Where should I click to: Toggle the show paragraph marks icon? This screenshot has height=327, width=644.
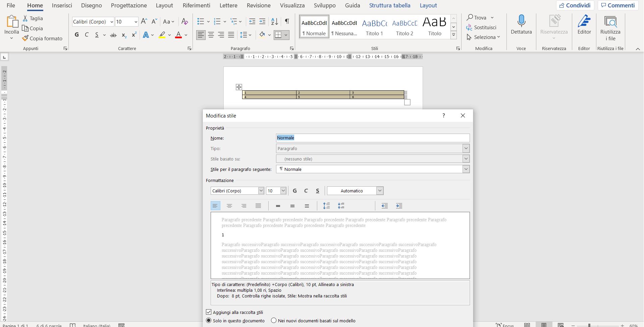click(287, 21)
